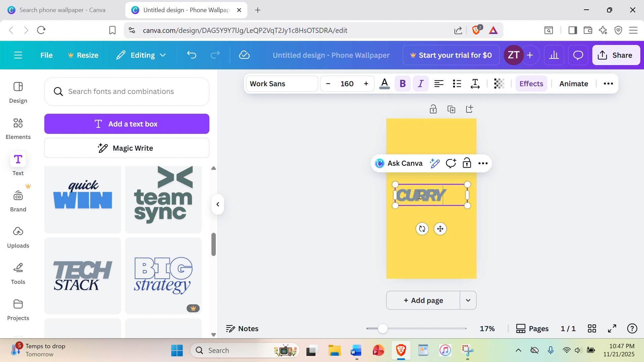Toggle the Notes panel

tap(242, 328)
